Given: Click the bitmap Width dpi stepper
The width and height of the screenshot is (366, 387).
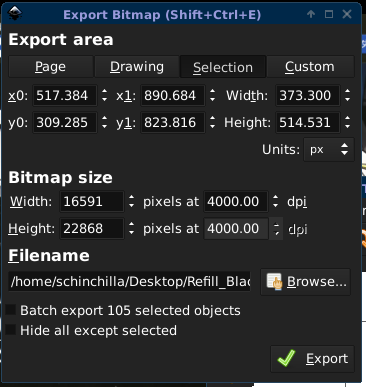Looking at the screenshot, I should (x=275, y=201).
